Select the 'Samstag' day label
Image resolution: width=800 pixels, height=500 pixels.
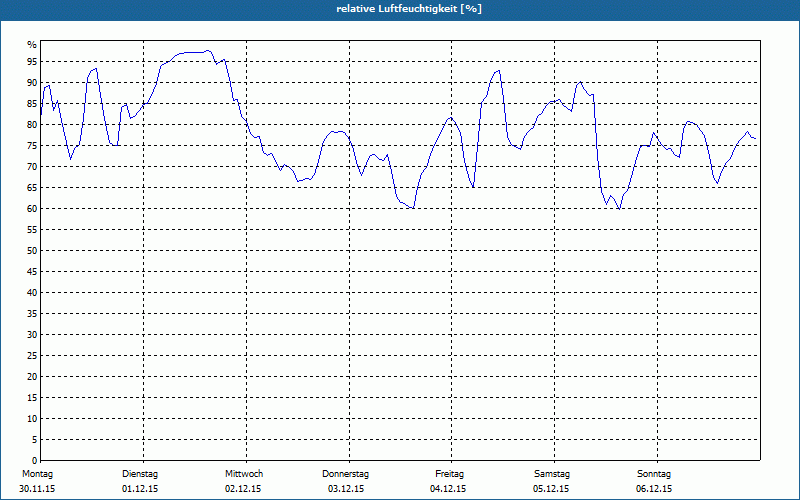(x=552, y=474)
